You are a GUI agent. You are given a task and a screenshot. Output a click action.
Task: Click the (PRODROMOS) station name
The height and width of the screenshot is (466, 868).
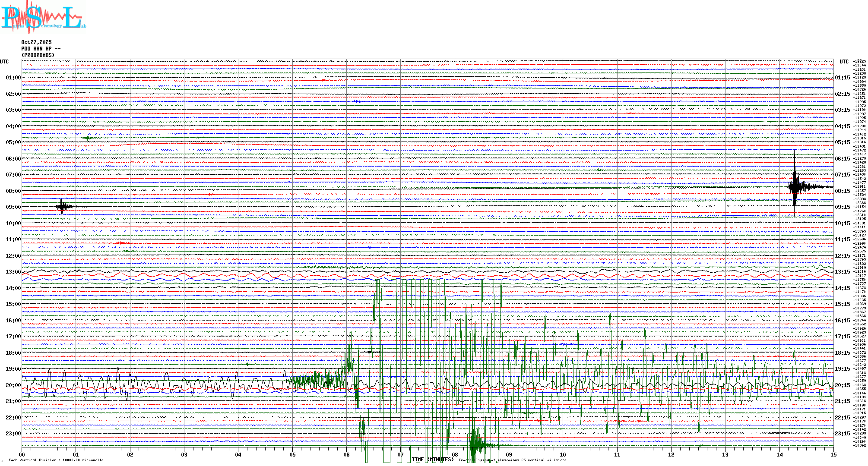[x=38, y=55]
